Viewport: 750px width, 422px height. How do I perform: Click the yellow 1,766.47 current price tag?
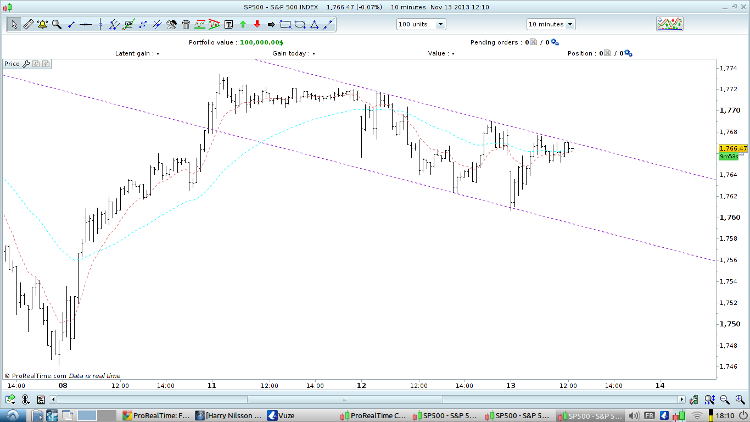click(x=733, y=148)
